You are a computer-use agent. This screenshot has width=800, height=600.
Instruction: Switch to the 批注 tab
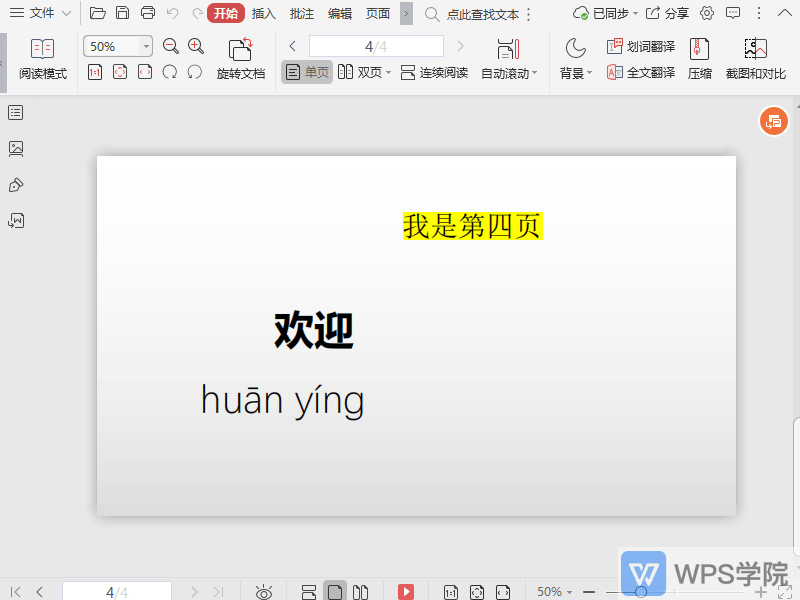point(302,13)
